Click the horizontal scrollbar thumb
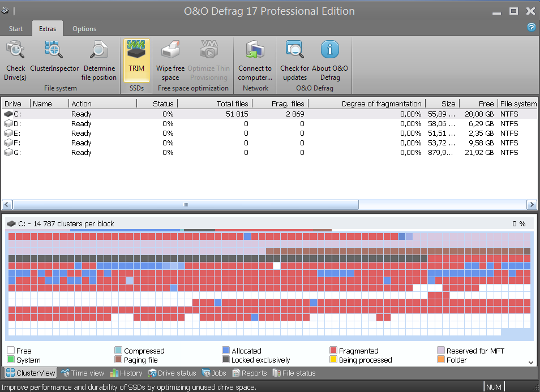The image size is (540, 392). coord(186,204)
